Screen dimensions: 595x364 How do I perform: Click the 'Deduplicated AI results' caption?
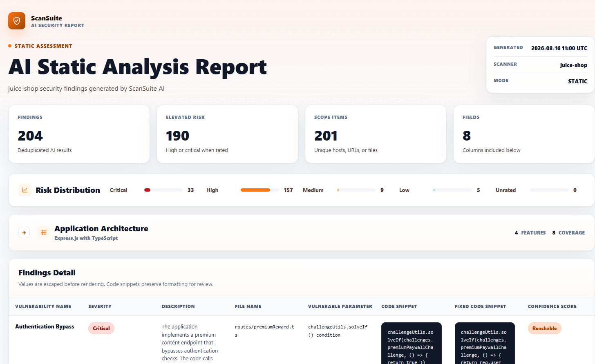coord(45,150)
